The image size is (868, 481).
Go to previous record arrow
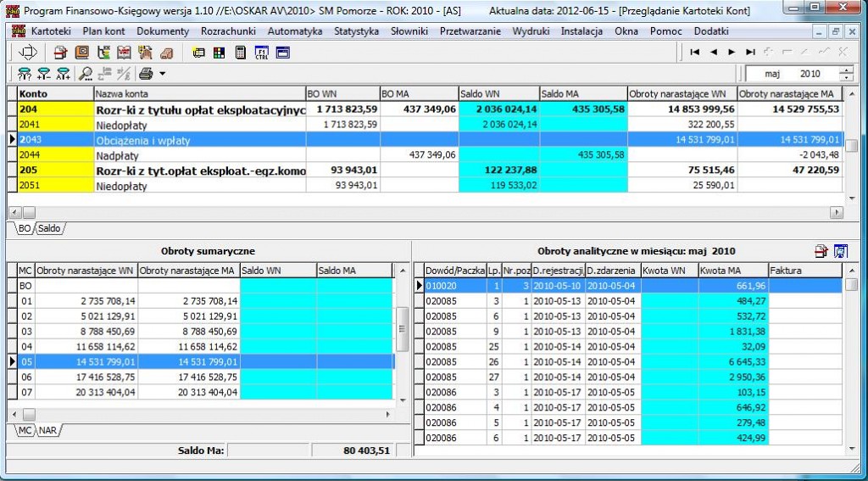pyautogui.click(x=714, y=52)
